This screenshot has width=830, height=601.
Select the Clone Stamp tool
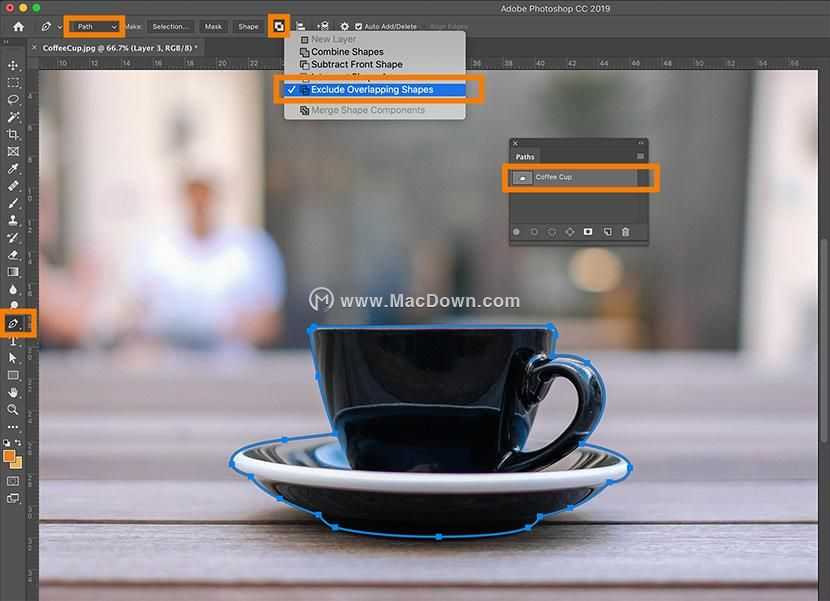tap(13, 220)
